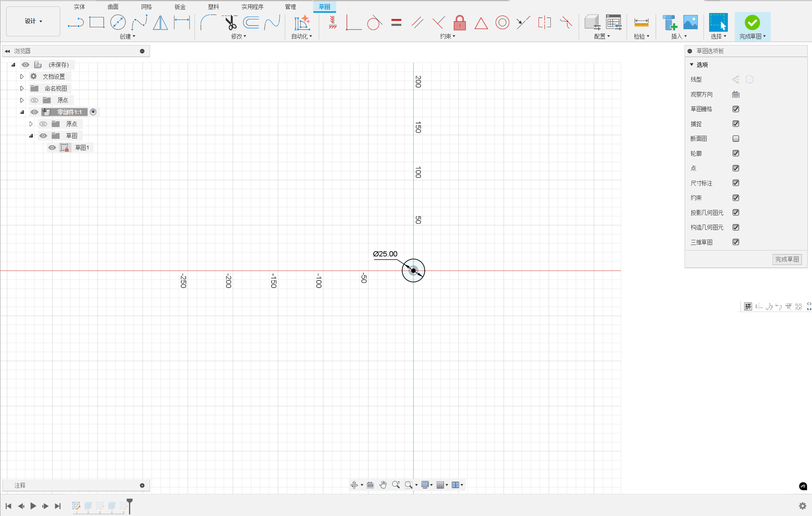Image resolution: width=812 pixels, height=516 pixels.
Task: Apply the Midpoint triangle constraint
Action: (481, 23)
